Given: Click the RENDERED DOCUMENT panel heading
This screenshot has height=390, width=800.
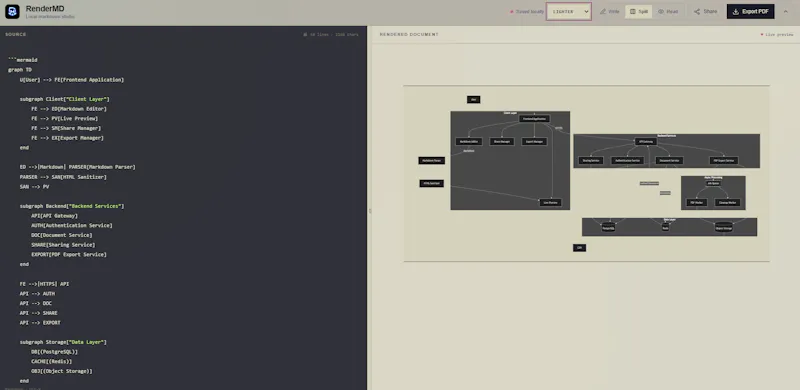Looking at the screenshot, I should click(409, 34).
